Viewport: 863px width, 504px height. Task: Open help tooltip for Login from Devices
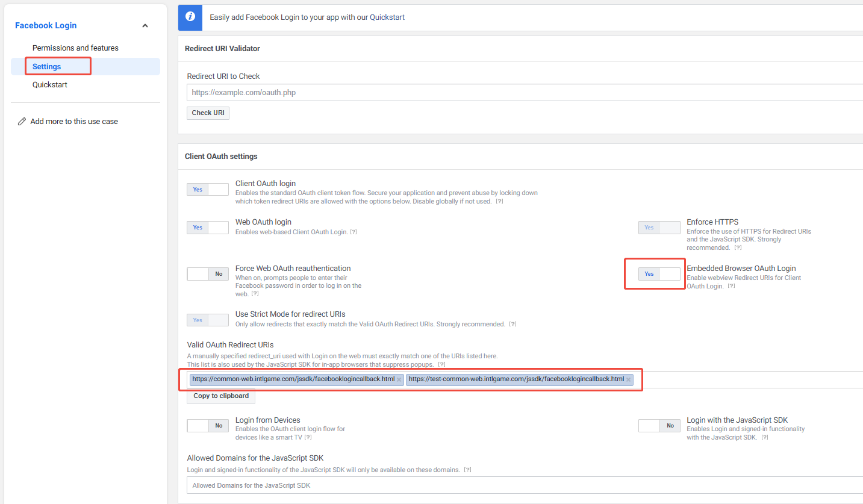click(308, 437)
